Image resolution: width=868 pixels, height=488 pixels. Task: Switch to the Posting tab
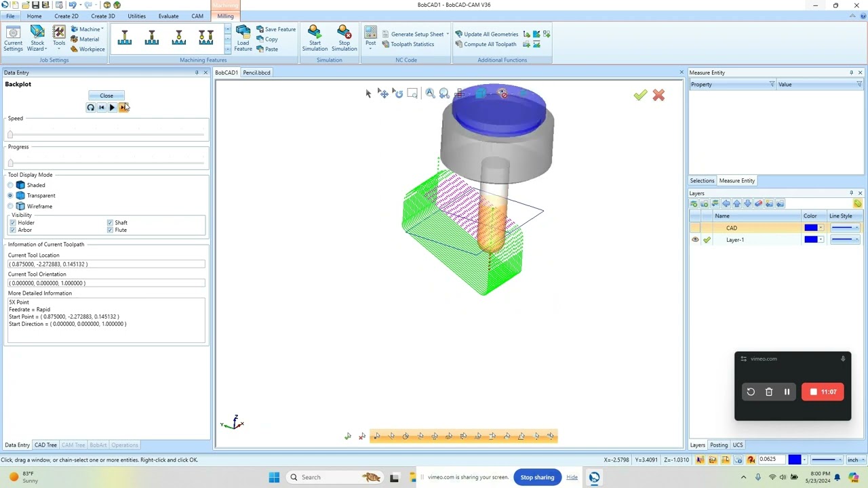pyautogui.click(x=719, y=445)
